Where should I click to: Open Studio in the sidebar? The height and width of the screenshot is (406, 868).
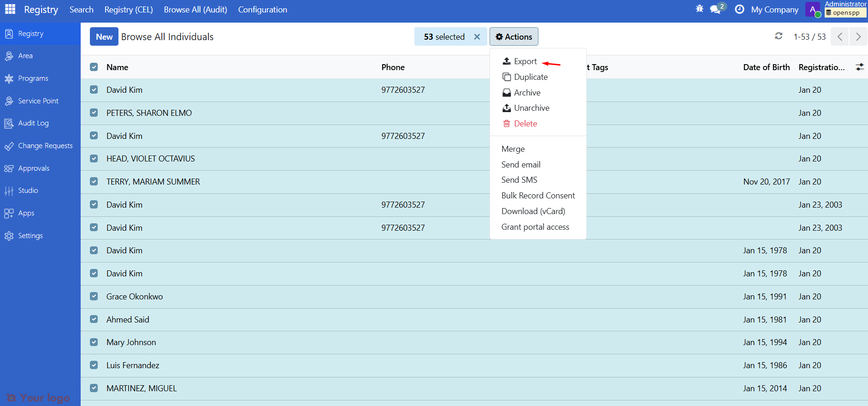click(x=40, y=191)
